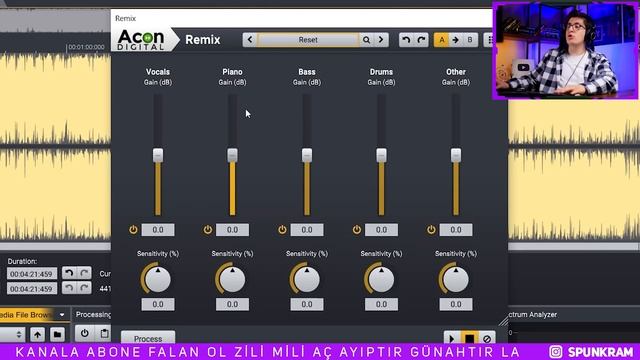Viewport: 640px width, 360px height.
Task: Stop preview playback in Remix
Action: click(x=469, y=338)
